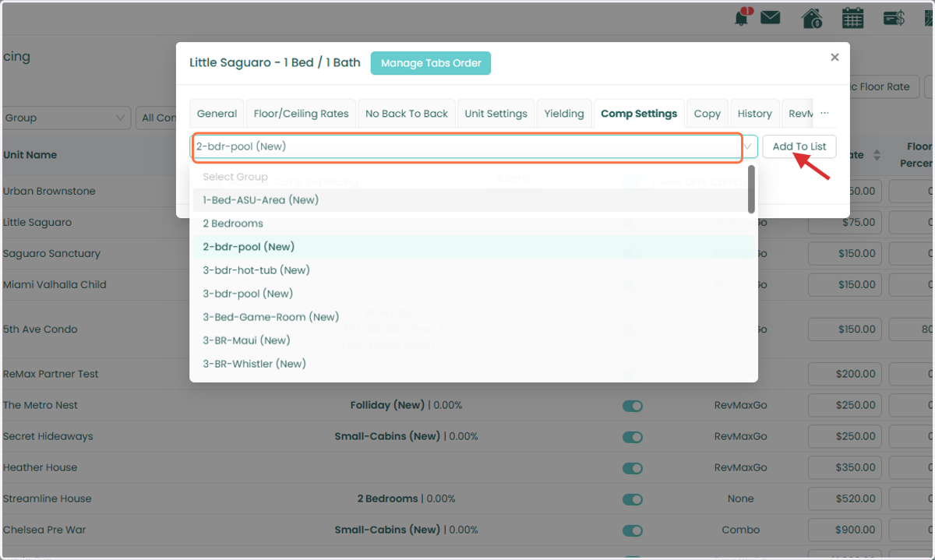Open the mail envelope icon
This screenshot has width=935, height=560.
tap(771, 17)
